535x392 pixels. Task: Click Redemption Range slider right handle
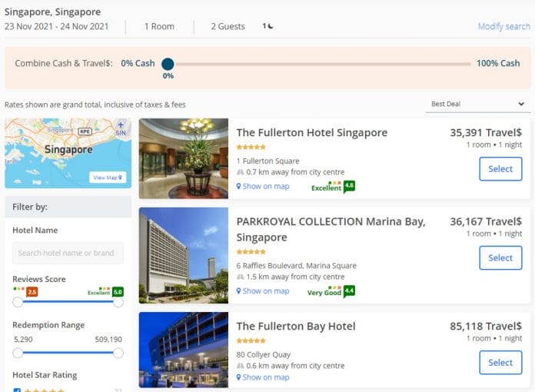(118, 353)
